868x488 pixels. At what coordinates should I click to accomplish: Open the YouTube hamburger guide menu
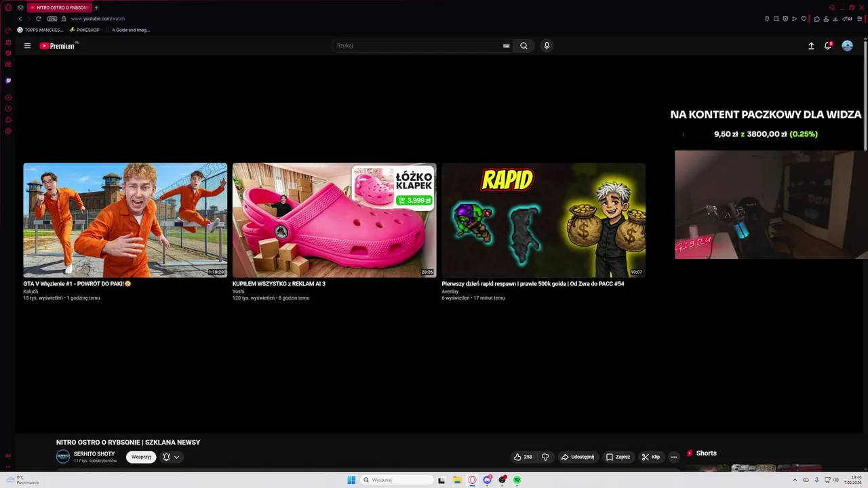27,46
